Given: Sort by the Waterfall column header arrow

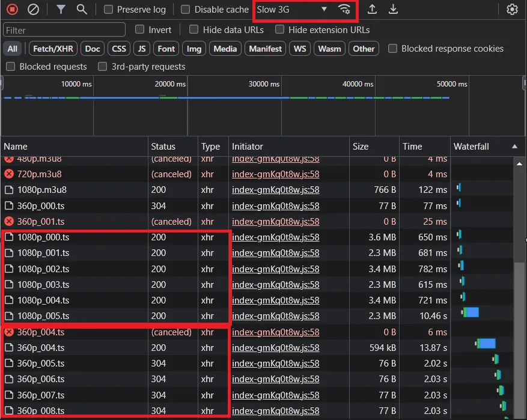Looking at the screenshot, I should click(x=514, y=147).
